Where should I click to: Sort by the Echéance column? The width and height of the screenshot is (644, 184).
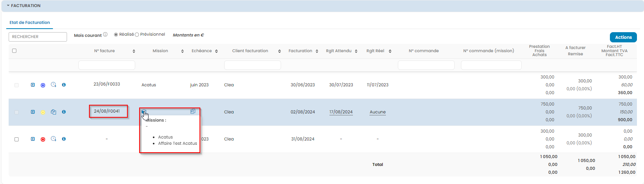[216, 51]
